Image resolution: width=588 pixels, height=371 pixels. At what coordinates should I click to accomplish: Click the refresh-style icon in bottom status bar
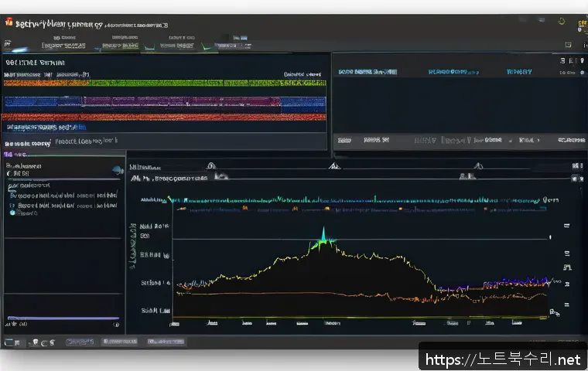[x=44, y=341]
